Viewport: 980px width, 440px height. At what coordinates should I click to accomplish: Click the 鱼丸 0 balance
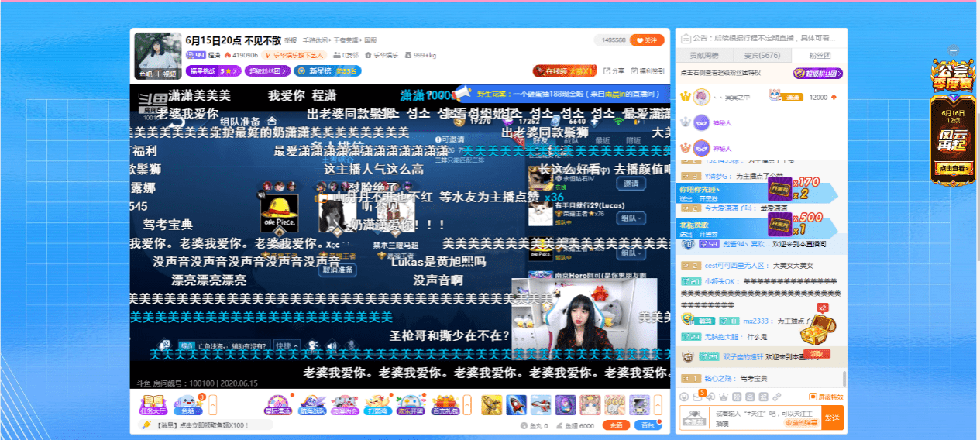[x=534, y=426]
